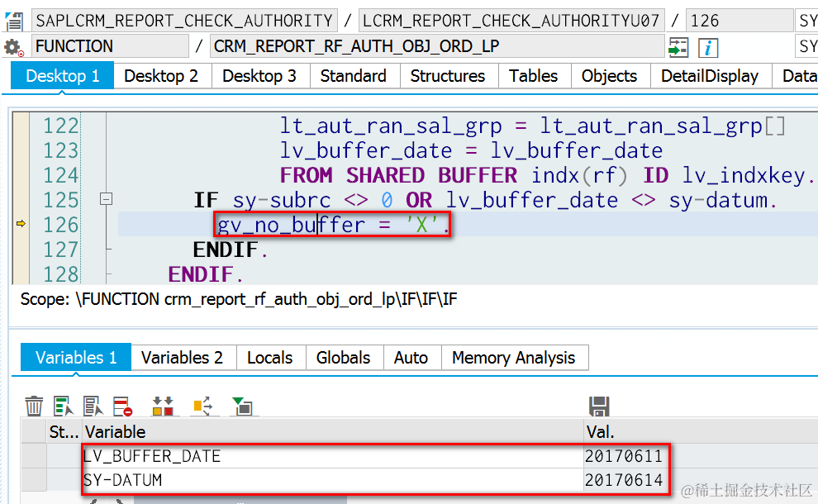Click the gear icon left of FUNCTION field

pos(13,47)
